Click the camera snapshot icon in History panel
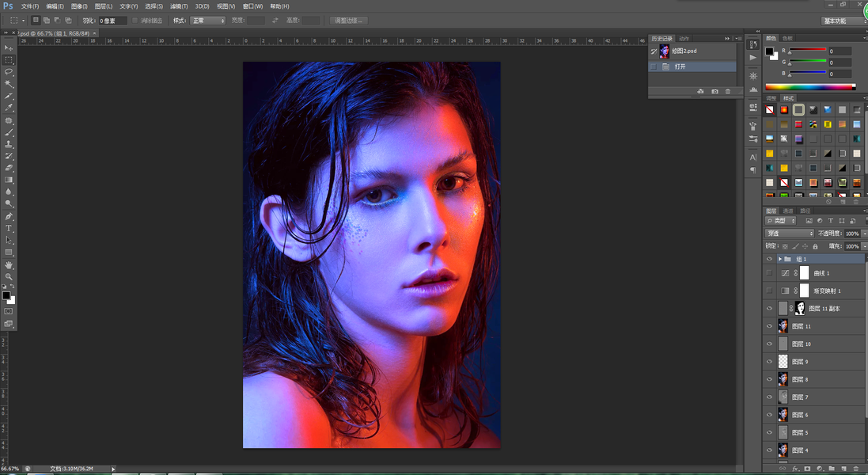 [714, 92]
